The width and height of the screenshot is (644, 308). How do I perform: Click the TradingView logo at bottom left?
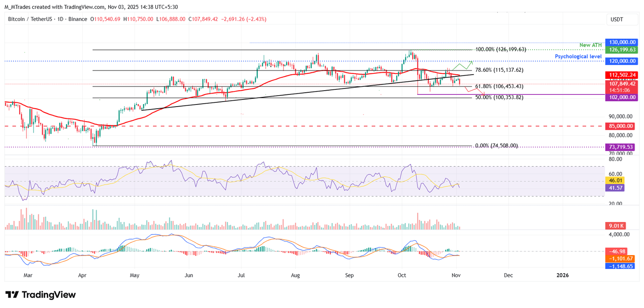click(x=41, y=295)
